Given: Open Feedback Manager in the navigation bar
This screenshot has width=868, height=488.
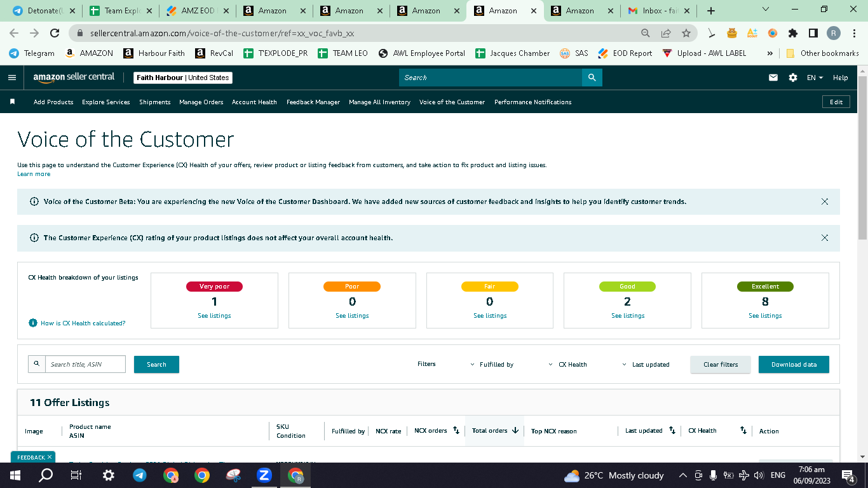Looking at the screenshot, I should tap(313, 102).
